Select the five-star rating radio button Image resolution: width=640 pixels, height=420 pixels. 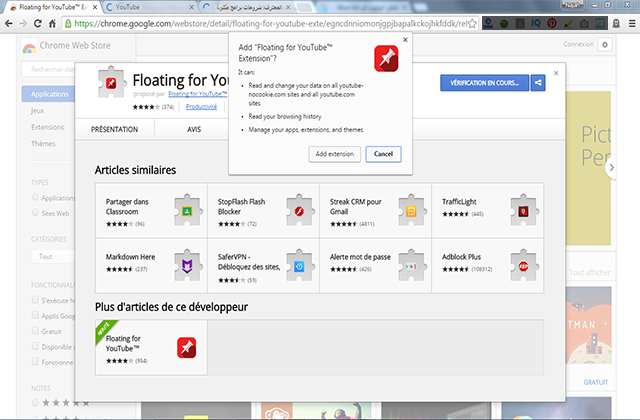click(35, 403)
